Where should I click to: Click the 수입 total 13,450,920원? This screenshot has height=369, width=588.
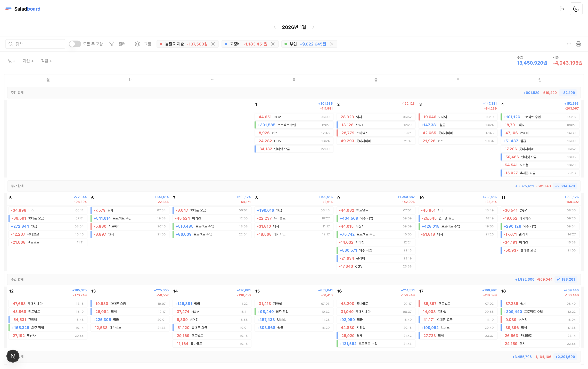tap(532, 63)
